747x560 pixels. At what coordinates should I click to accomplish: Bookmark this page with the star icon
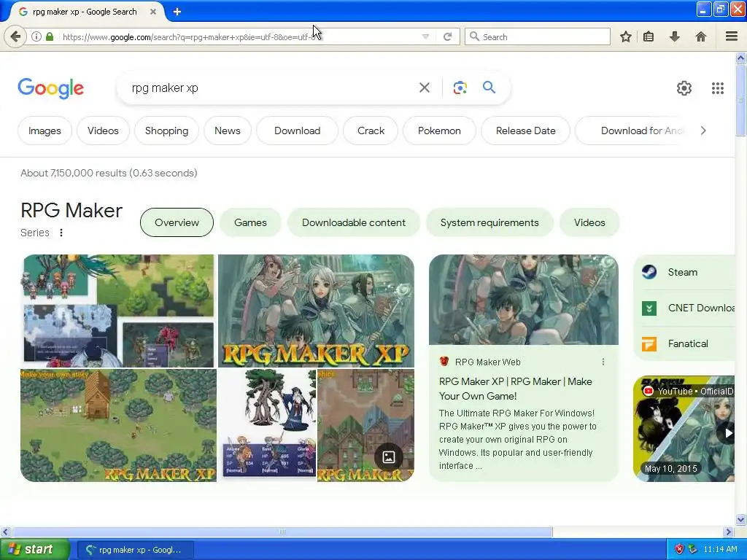coord(626,36)
